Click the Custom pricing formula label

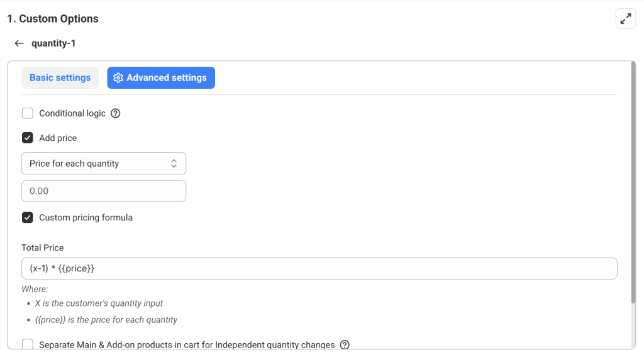[x=86, y=217]
